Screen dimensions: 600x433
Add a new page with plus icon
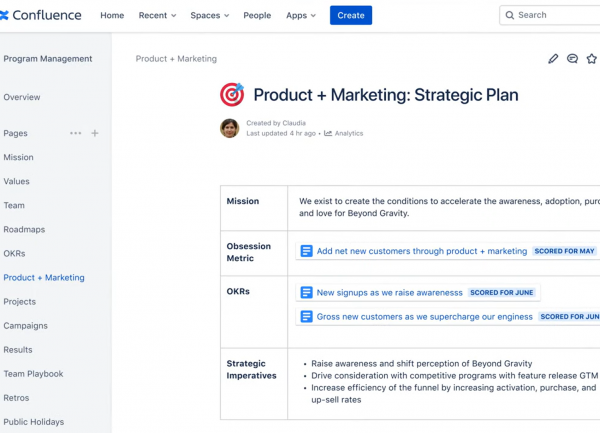[x=95, y=133]
